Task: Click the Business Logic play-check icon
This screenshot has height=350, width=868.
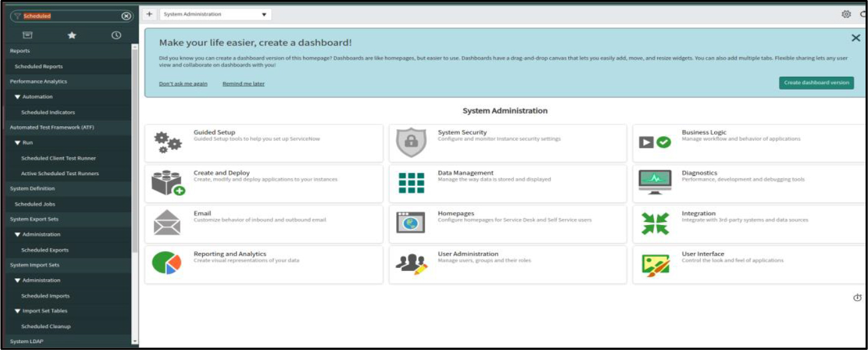Action: coord(655,142)
